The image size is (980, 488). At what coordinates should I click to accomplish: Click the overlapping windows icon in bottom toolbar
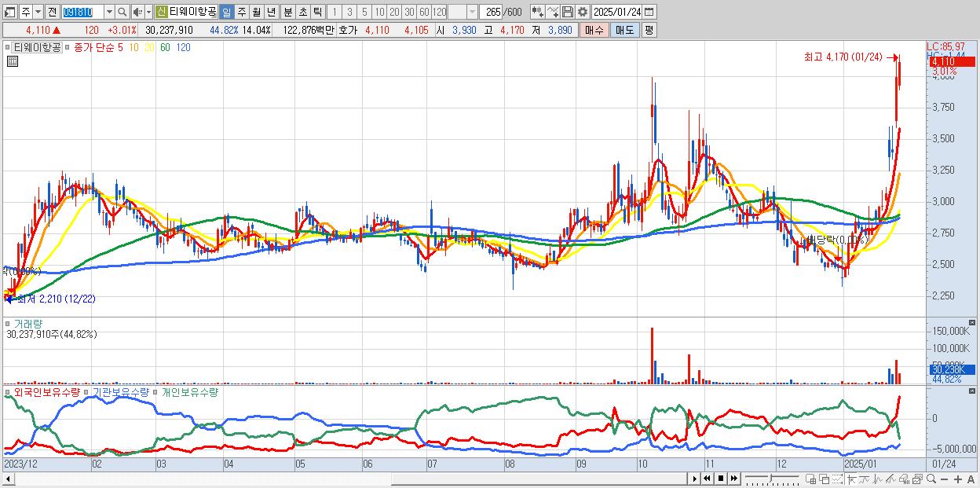coord(825,479)
